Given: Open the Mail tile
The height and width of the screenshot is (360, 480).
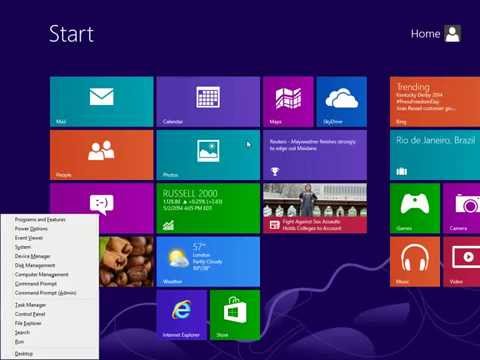Looking at the screenshot, I should [x=101, y=102].
